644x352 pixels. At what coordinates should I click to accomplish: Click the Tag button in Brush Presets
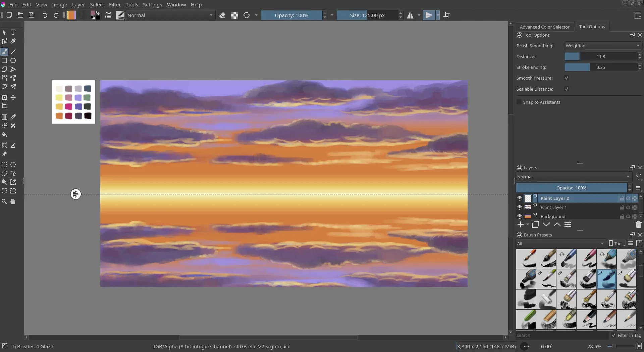pyautogui.click(x=616, y=244)
